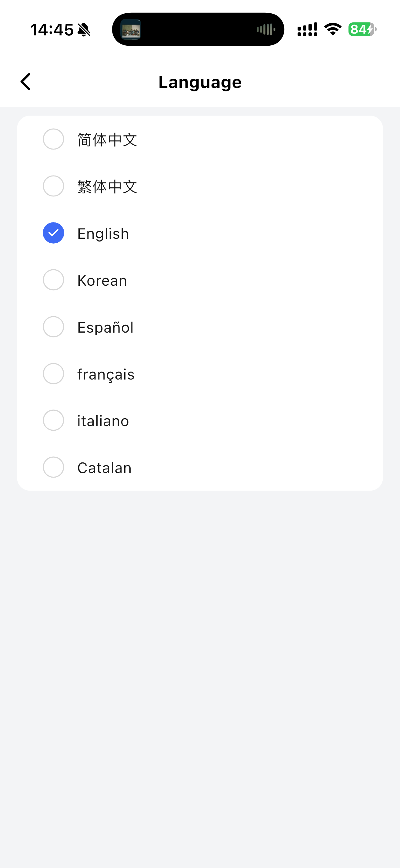Select the Catalan radio button

click(x=53, y=467)
